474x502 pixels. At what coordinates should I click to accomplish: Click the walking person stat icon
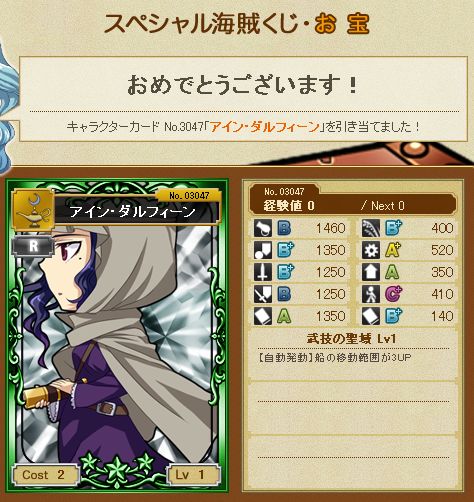coord(371,294)
